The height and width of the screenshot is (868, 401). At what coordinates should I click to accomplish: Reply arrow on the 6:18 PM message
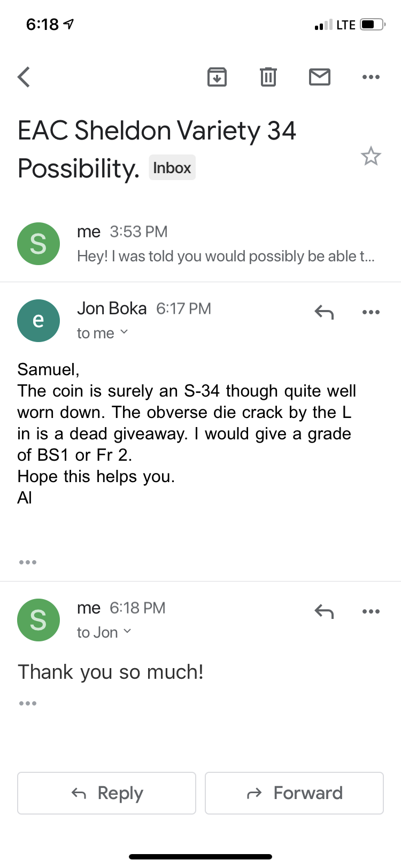(324, 611)
